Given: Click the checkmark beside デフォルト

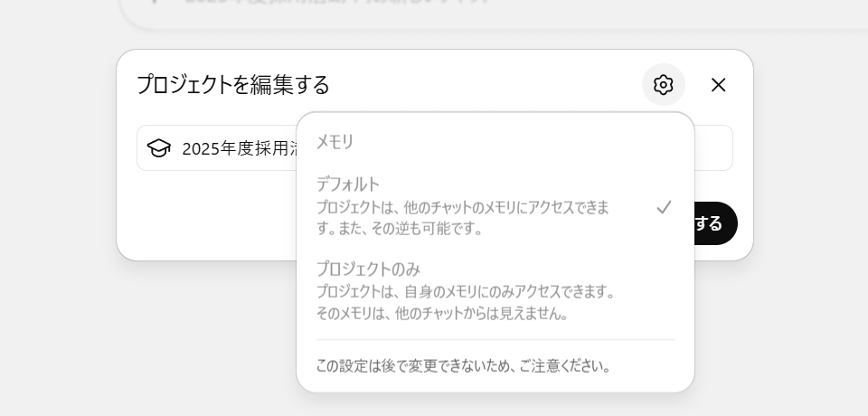Looking at the screenshot, I should tap(664, 207).
